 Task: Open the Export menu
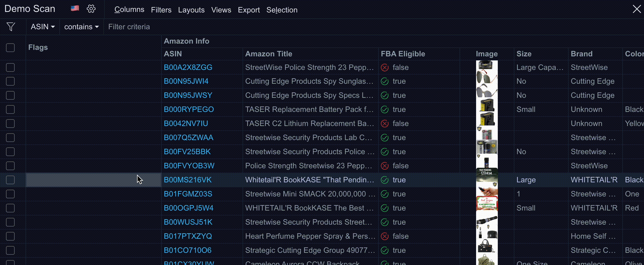249,10
